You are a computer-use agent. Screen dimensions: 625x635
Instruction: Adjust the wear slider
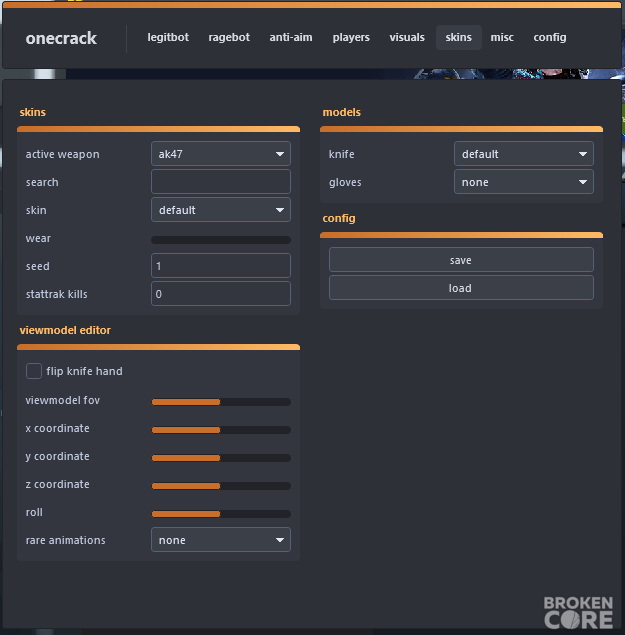pyautogui.click(x=221, y=240)
